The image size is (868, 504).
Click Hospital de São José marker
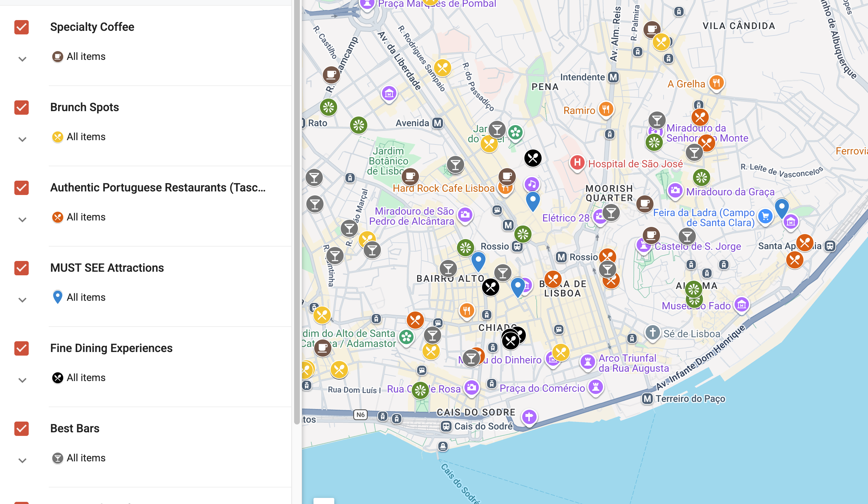coord(577,163)
